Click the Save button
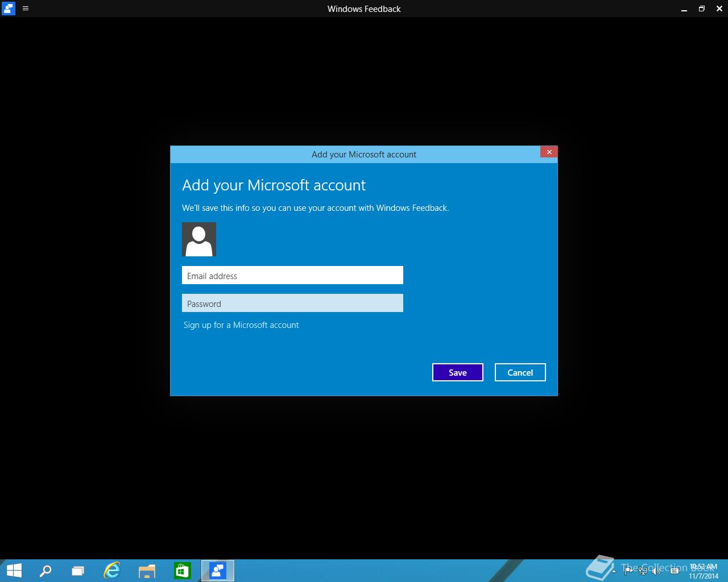 point(458,372)
